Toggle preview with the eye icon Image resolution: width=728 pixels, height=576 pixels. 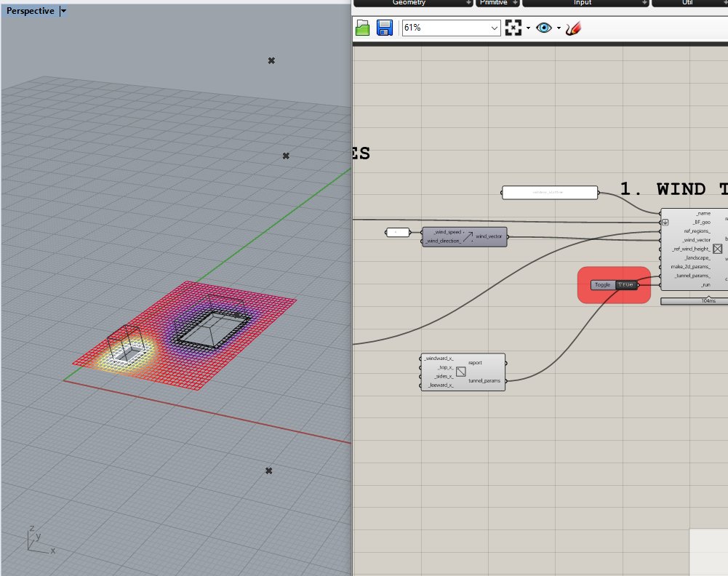[544, 28]
